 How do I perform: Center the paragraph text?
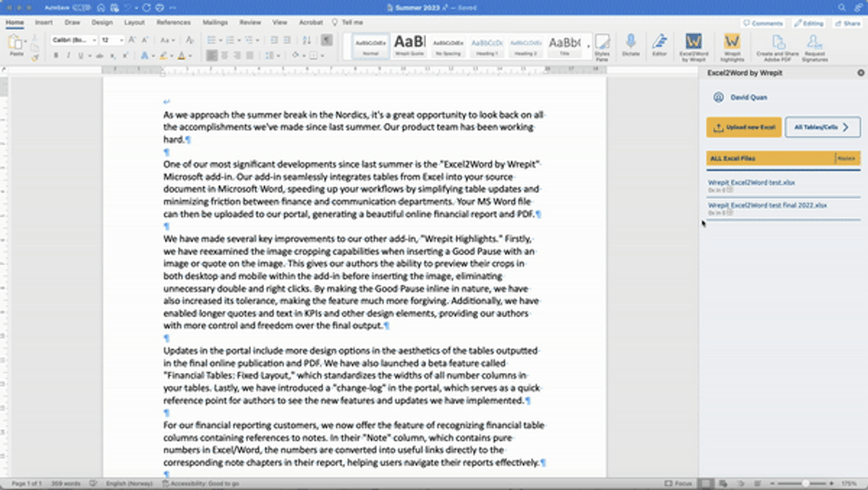[224, 56]
